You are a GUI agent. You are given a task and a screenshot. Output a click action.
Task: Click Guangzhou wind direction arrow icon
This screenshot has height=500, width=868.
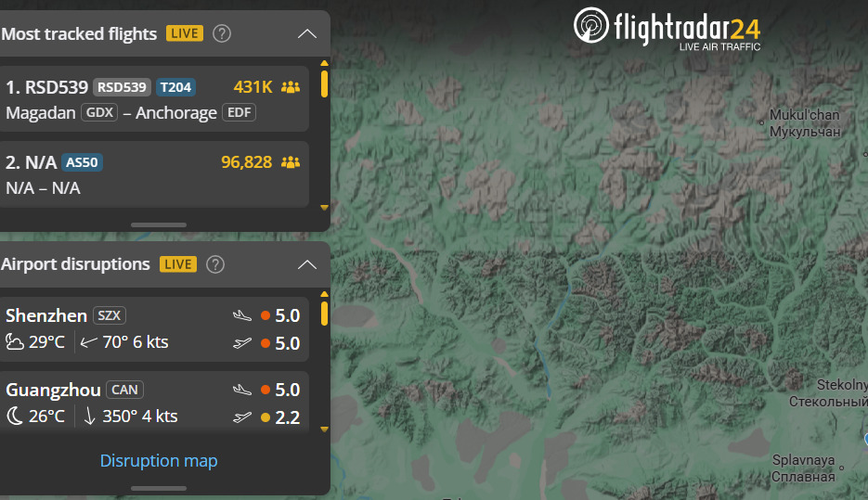(x=89, y=416)
